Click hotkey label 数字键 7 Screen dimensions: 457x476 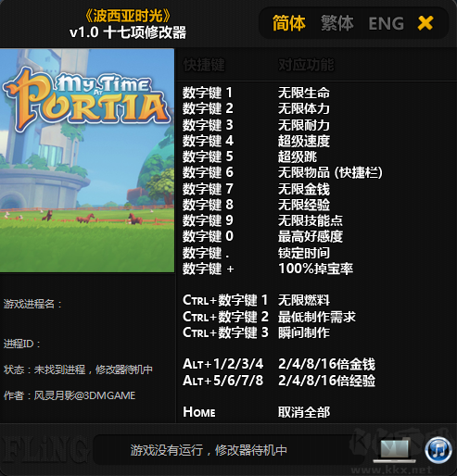click(208, 189)
